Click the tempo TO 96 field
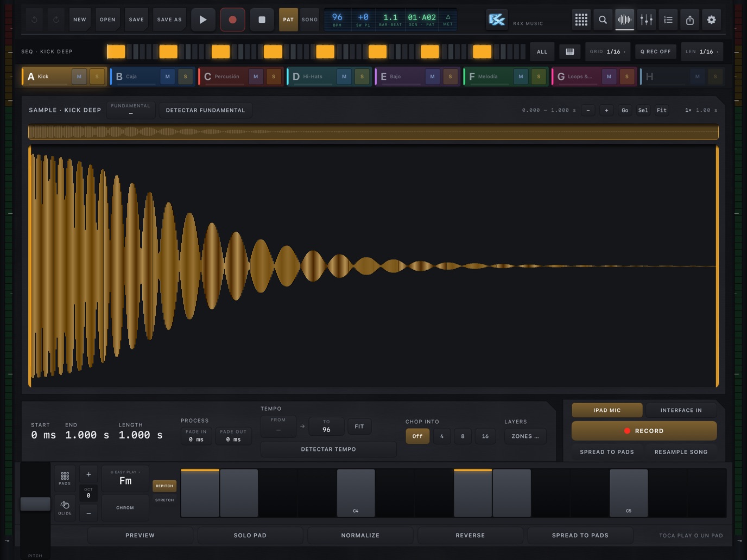Viewport: 747px width, 560px height. coord(326,426)
